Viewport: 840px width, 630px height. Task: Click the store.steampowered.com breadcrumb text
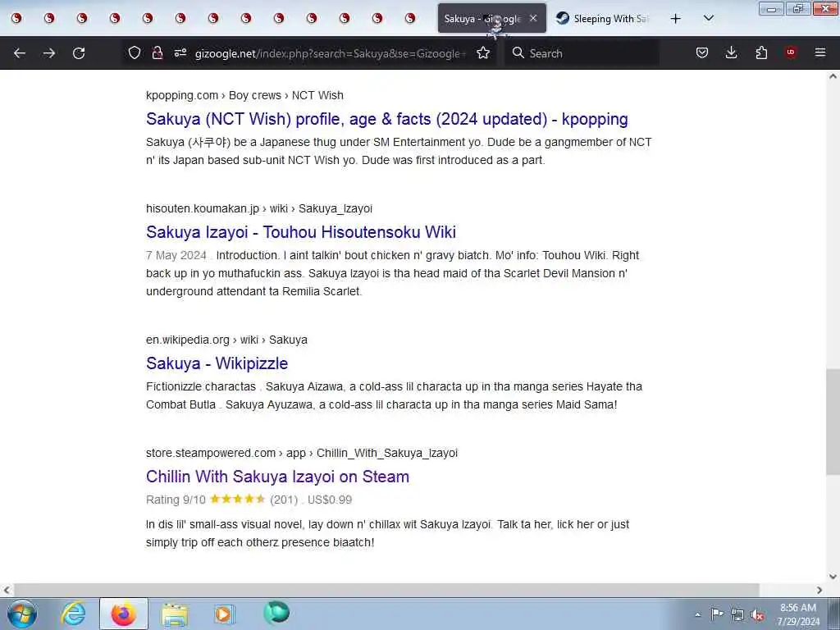click(x=211, y=453)
